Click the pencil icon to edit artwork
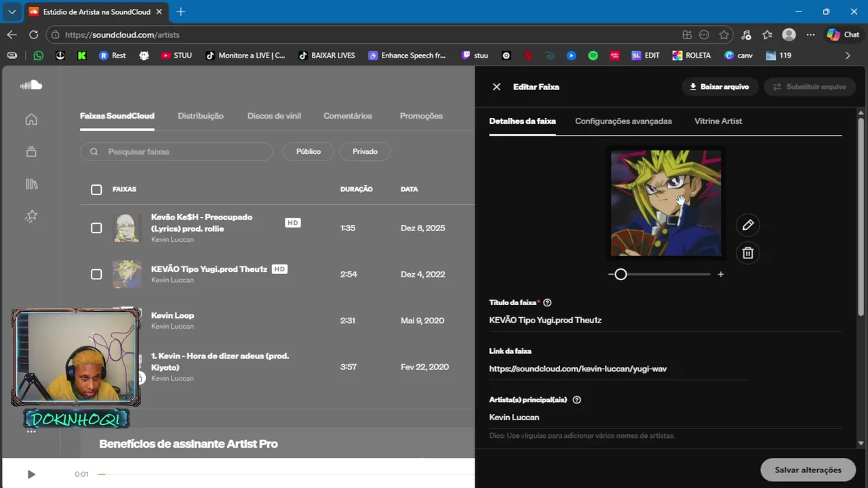 pos(747,225)
